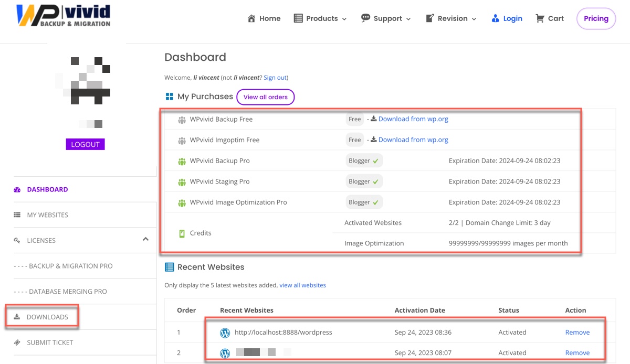Image resolution: width=630 pixels, height=364 pixels.
Task: Click the Blogger badge for Staging Pro
Action: pos(364,181)
